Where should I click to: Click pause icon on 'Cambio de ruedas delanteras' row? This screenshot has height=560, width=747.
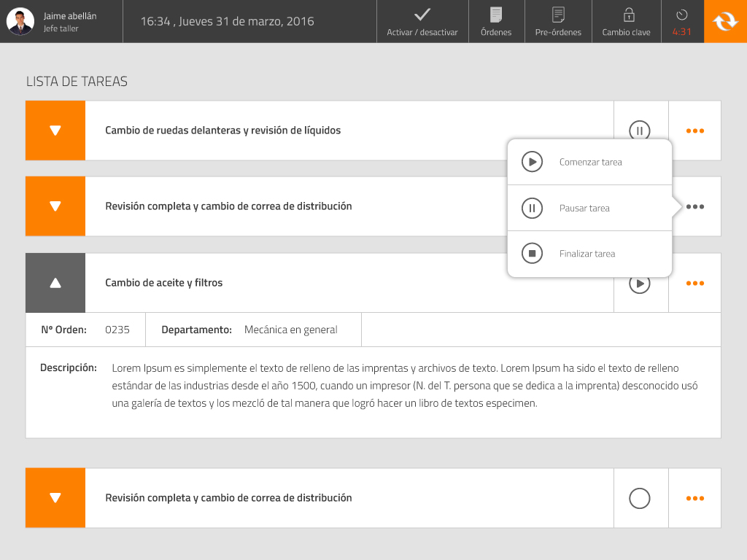pyautogui.click(x=639, y=130)
